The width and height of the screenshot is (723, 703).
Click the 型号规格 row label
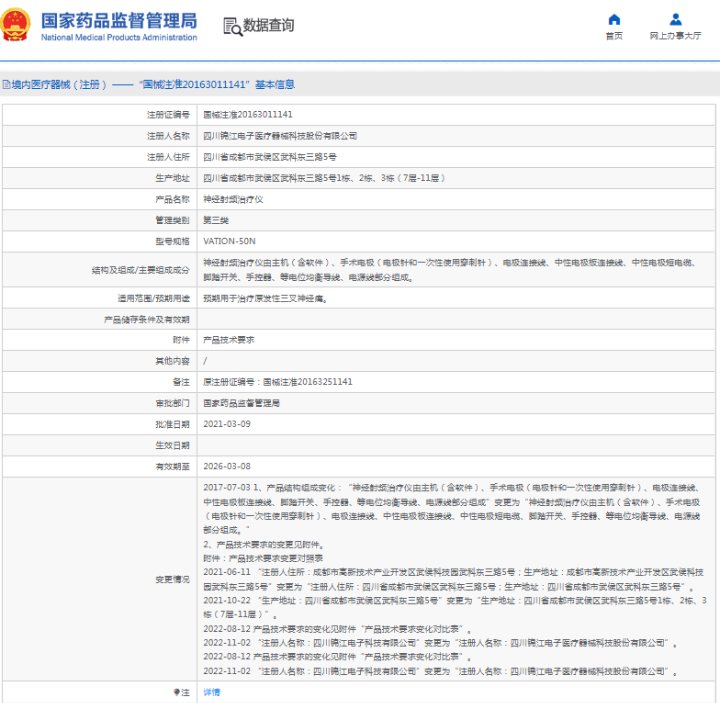(x=172, y=241)
